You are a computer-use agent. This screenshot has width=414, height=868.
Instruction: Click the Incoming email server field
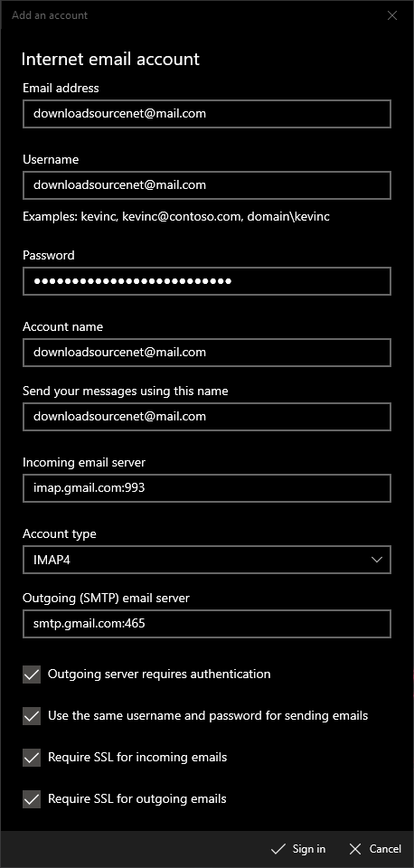207,488
